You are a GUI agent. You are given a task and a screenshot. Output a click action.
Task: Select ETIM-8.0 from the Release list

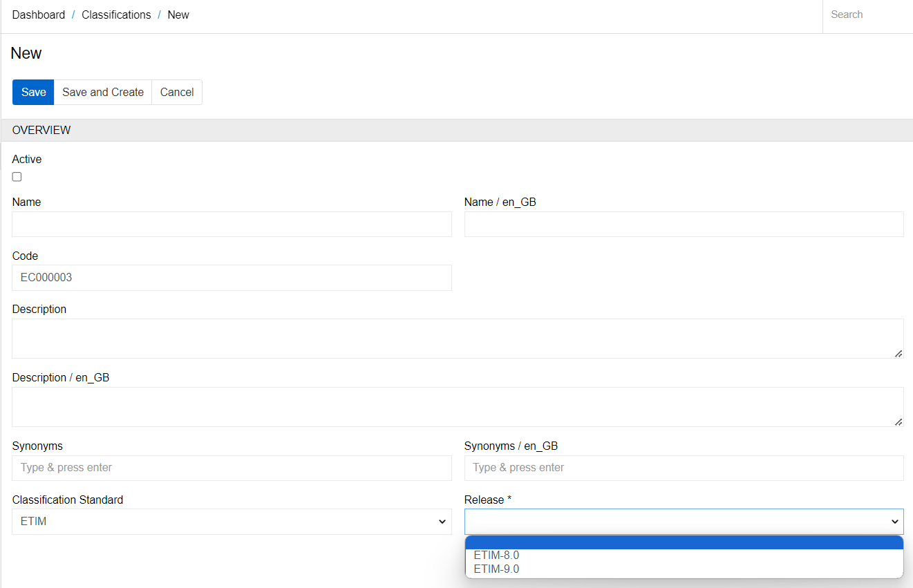click(x=496, y=556)
